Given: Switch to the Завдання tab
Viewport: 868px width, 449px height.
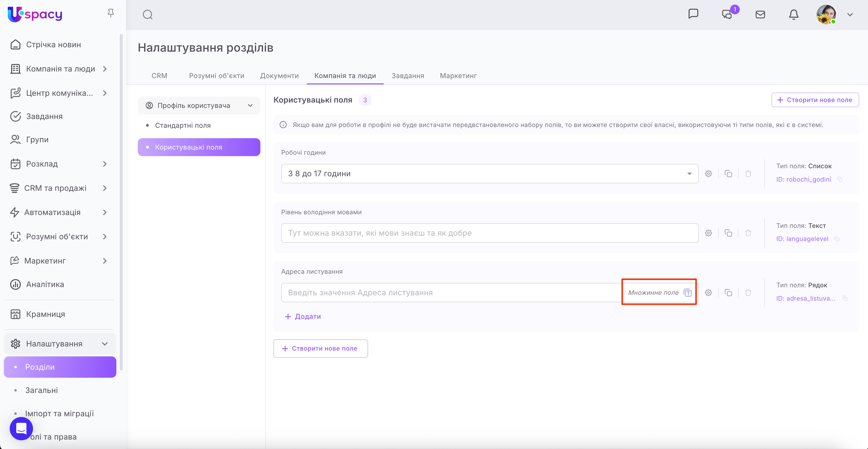Looking at the screenshot, I should tap(407, 76).
